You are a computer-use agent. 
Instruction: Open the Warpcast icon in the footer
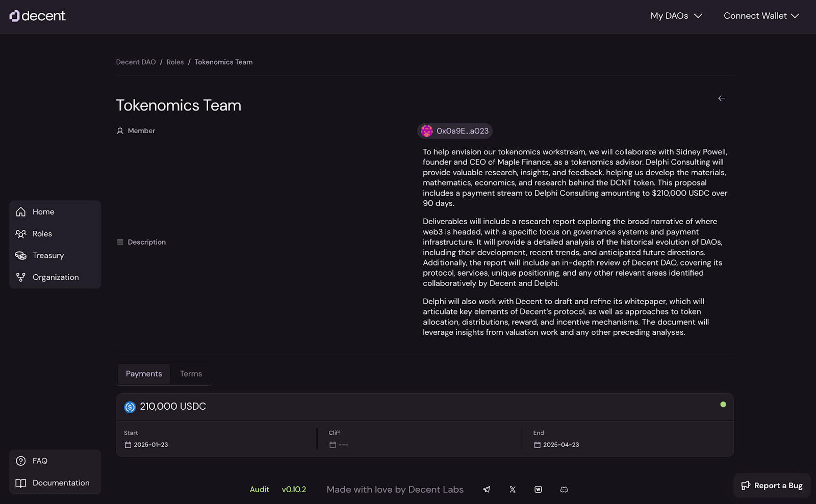tap(538, 489)
